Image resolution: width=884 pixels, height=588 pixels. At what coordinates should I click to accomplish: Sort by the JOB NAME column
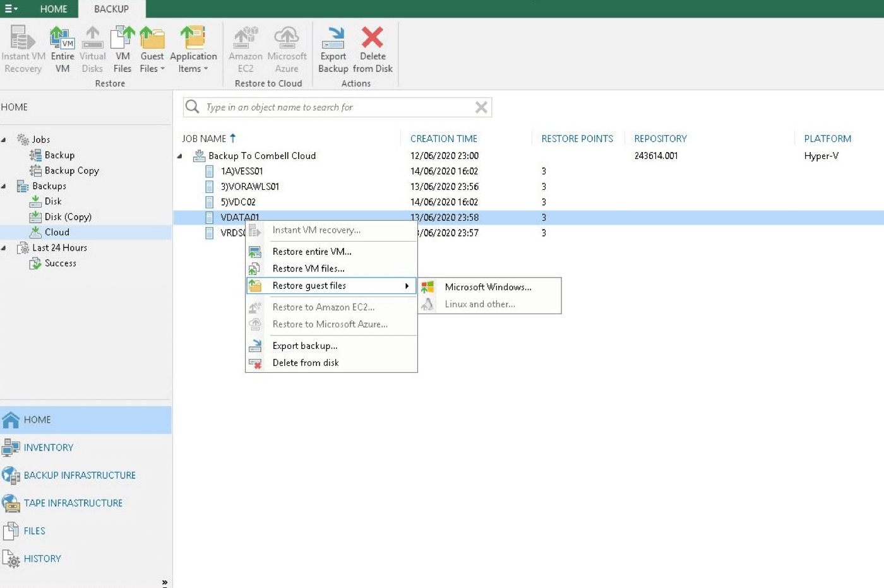pos(204,139)
